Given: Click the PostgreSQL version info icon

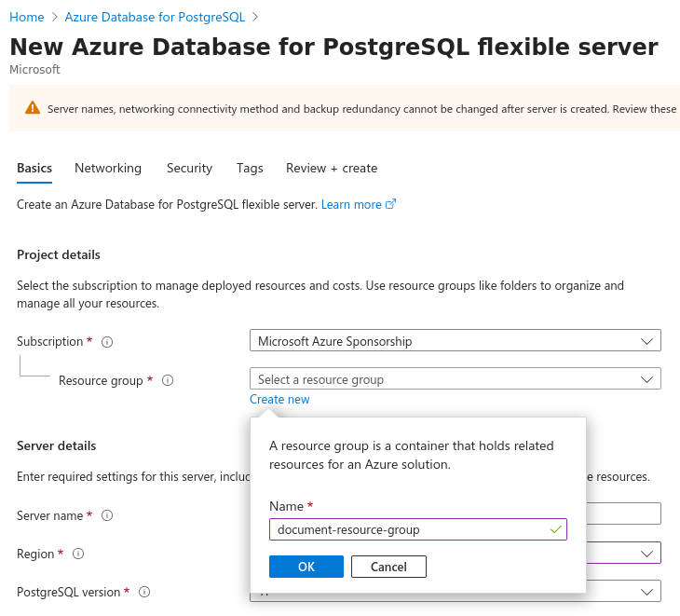Looking at the screenshot, I should 144,592.
